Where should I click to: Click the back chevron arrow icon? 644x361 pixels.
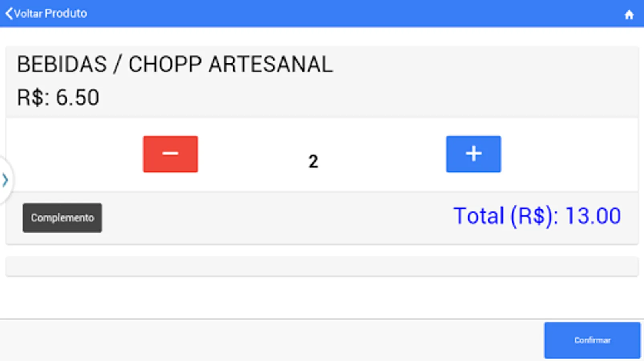click(x=9, y=13)
